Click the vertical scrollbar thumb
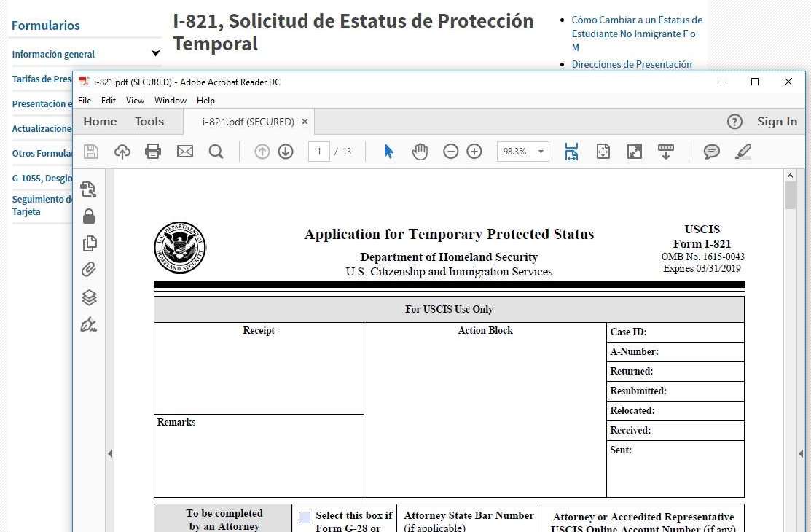The image size is (811, 532). (x=790, y=195)
